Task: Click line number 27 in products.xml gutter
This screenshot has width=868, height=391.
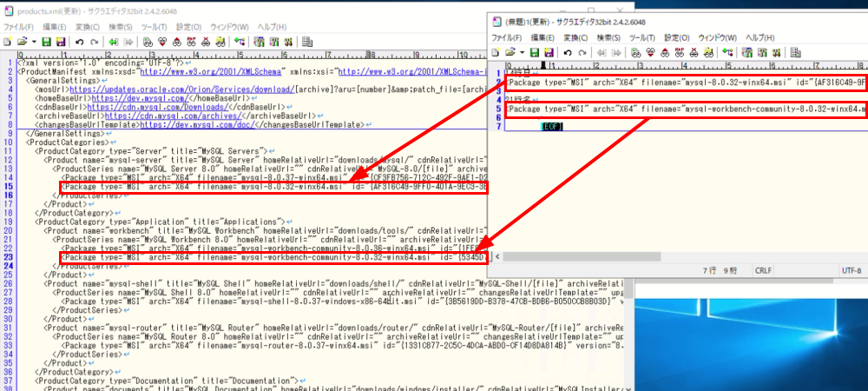Action: click(x=8, y=293)
